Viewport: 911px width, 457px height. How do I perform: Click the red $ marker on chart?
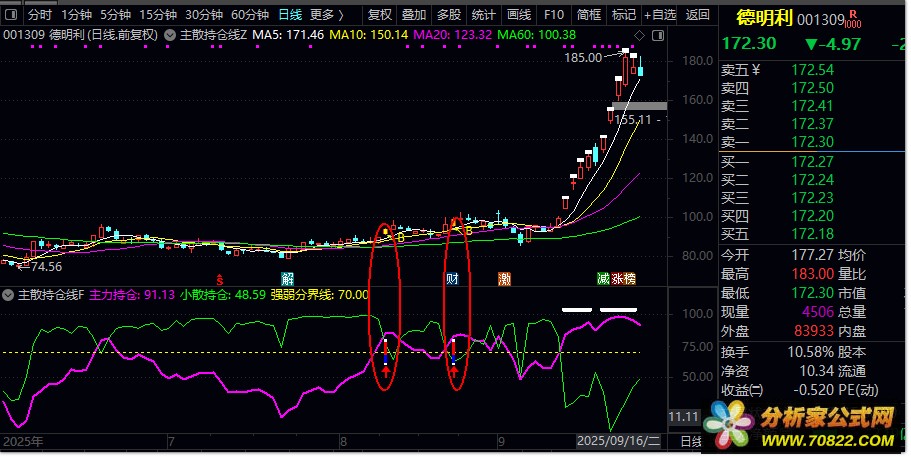[x=220, y=279]
